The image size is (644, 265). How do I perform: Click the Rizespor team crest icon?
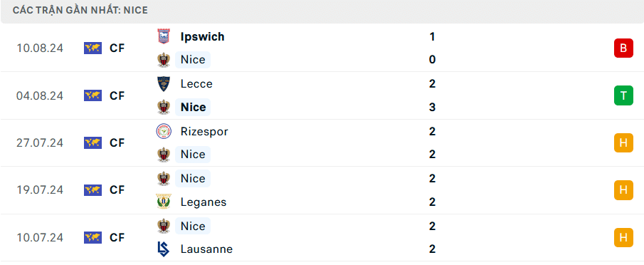click(164, 132)
